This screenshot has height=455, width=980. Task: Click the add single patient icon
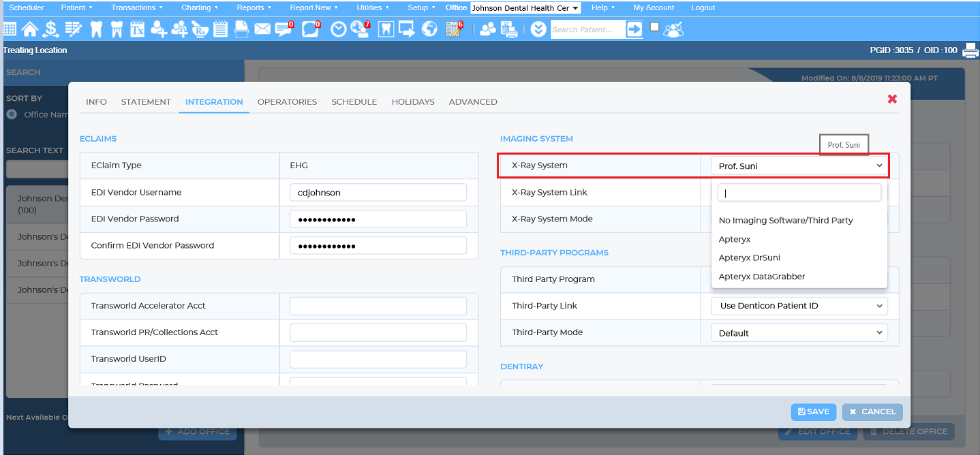[x=159, y=29]
